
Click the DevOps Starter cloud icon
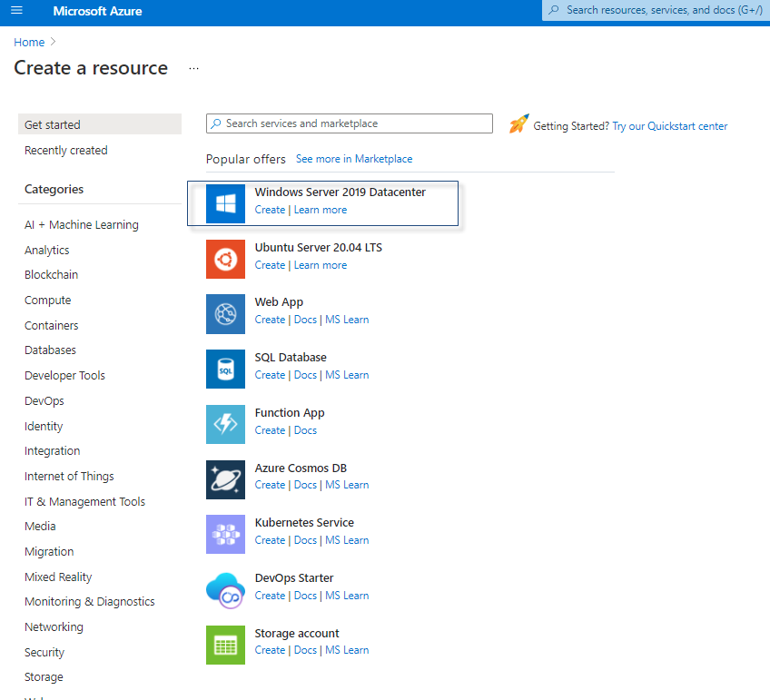225,590
